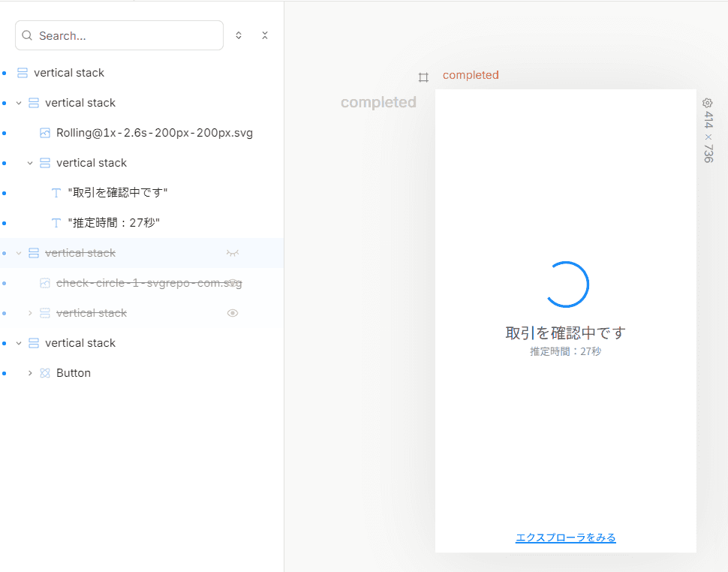
Task: Select the "推定時間：27秒" text layer
Action: point(114,223)
